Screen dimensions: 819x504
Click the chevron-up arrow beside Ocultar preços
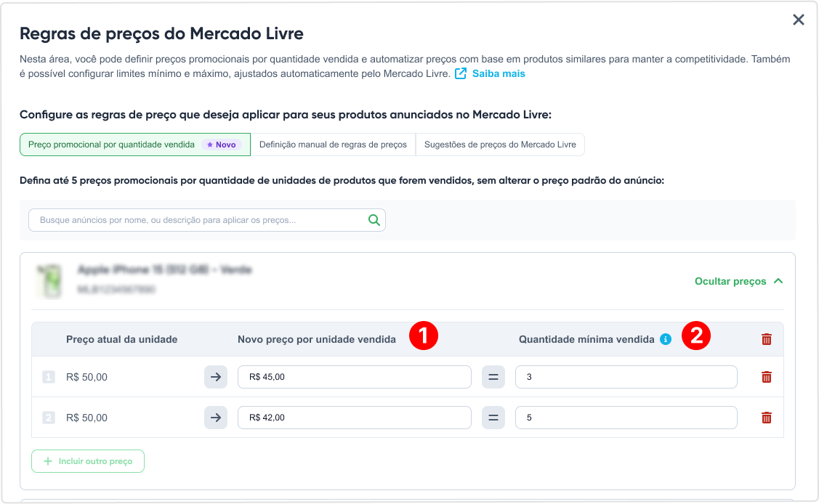pos(778,281)
